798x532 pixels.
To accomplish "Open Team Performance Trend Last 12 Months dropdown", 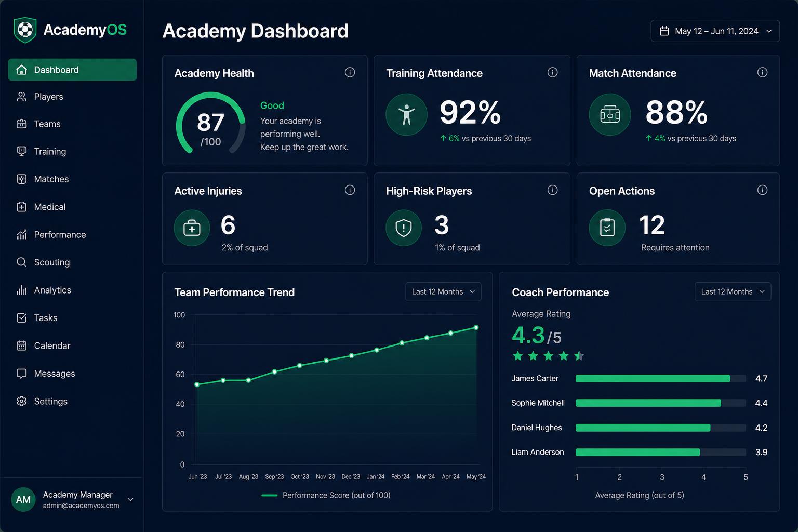I will (443, 291).
